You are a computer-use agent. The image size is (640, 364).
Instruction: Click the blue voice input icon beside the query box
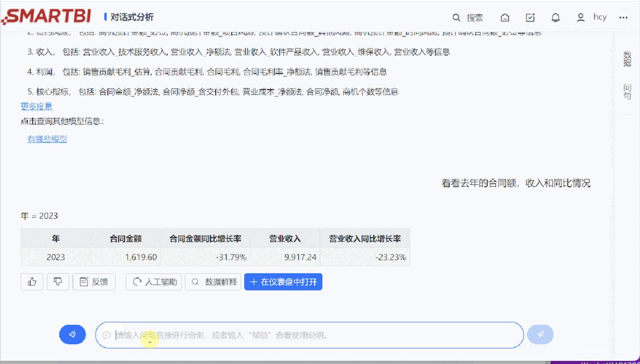[x=72, y=334]
